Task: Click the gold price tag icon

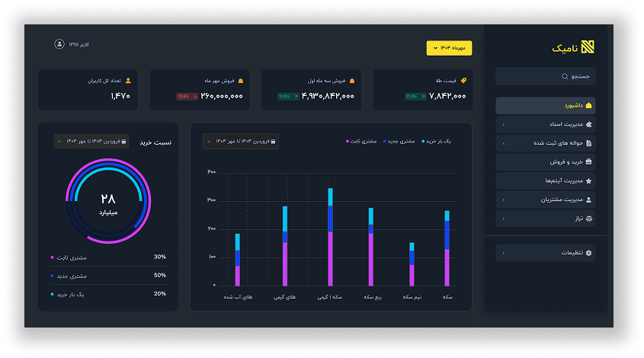Action: (463, 80)
